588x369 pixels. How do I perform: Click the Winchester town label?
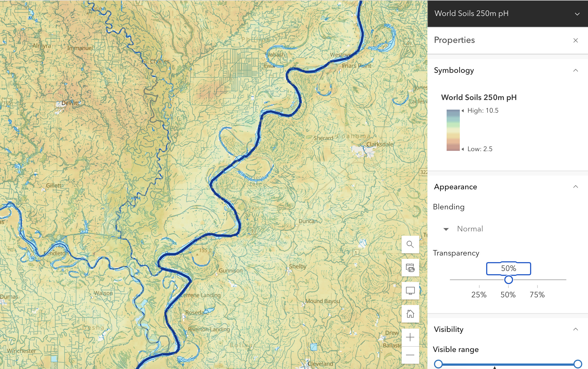[21, 351]
